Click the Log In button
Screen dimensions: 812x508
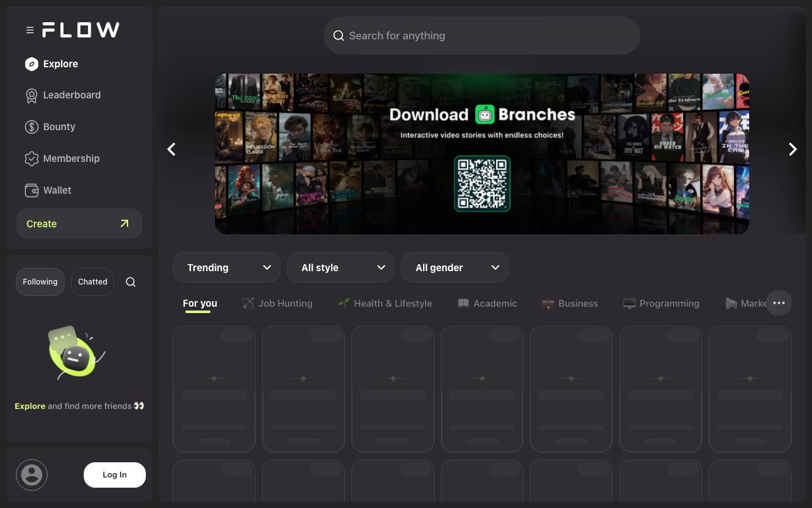pos(115,475)
